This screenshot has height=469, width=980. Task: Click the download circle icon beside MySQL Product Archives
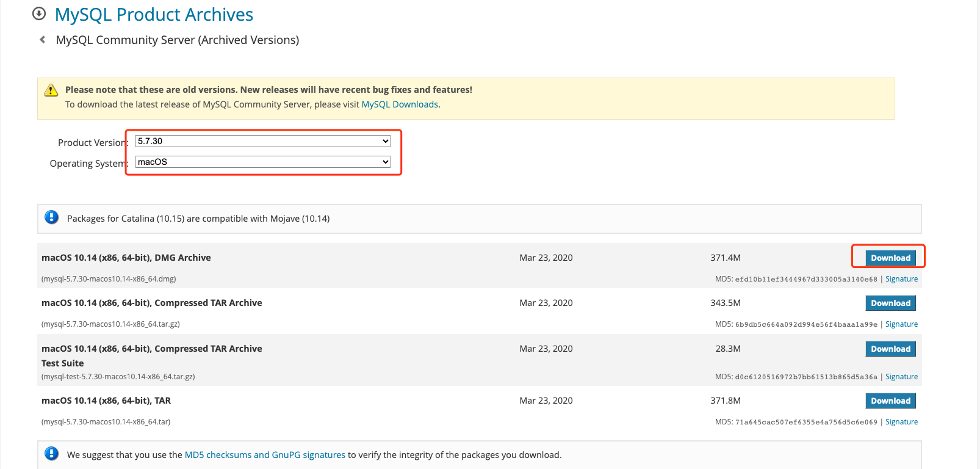pyautogui.click(x=39, y=13)
